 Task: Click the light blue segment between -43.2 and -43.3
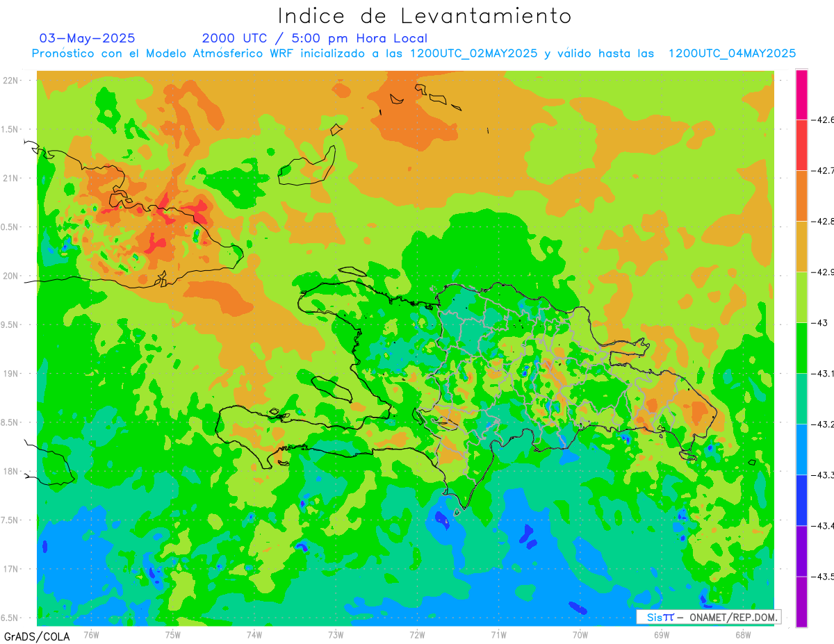[x=801, y=449]
